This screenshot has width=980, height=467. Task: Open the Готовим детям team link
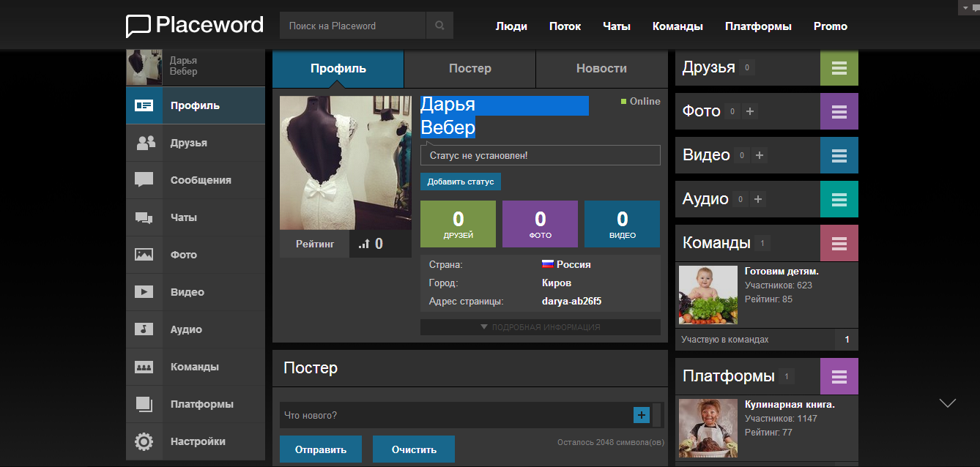[x=782, y=271]
